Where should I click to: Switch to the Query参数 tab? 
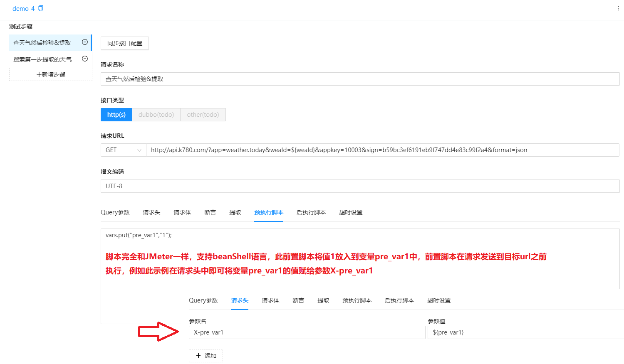[115, 212]
